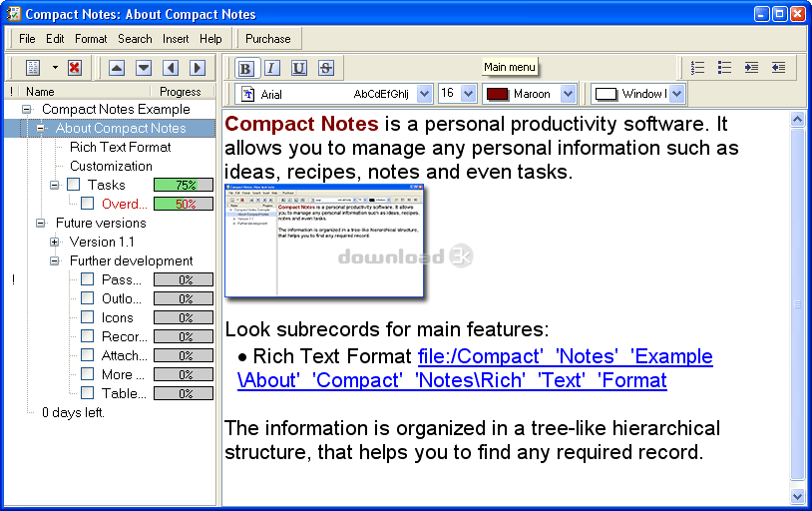Move record down with the down arrow
Image resolution: width=812 pixels, height=511 pixels.
144,68
